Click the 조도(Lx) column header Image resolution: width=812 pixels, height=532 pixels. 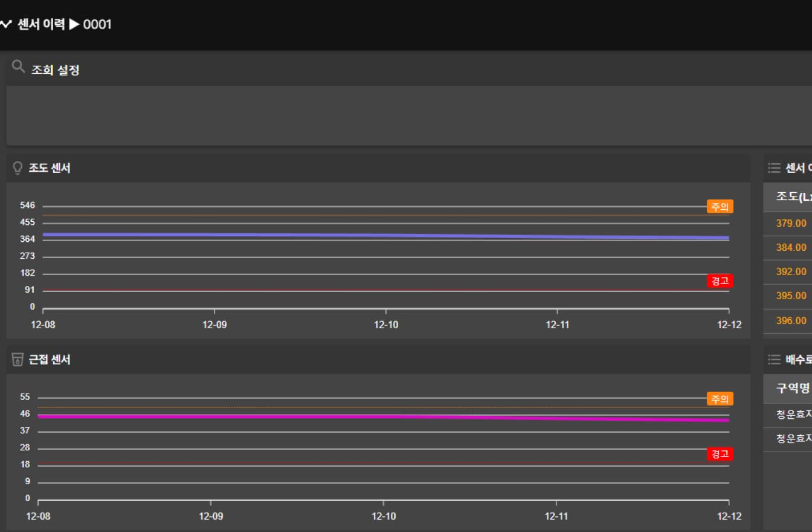(793, 196)
